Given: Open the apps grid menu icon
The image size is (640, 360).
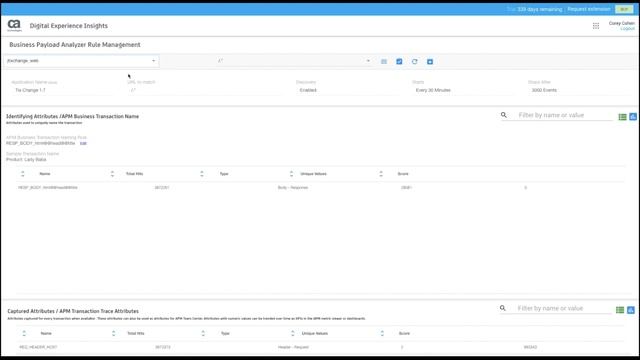Looking at the screenshot, I should coord(596,26).
